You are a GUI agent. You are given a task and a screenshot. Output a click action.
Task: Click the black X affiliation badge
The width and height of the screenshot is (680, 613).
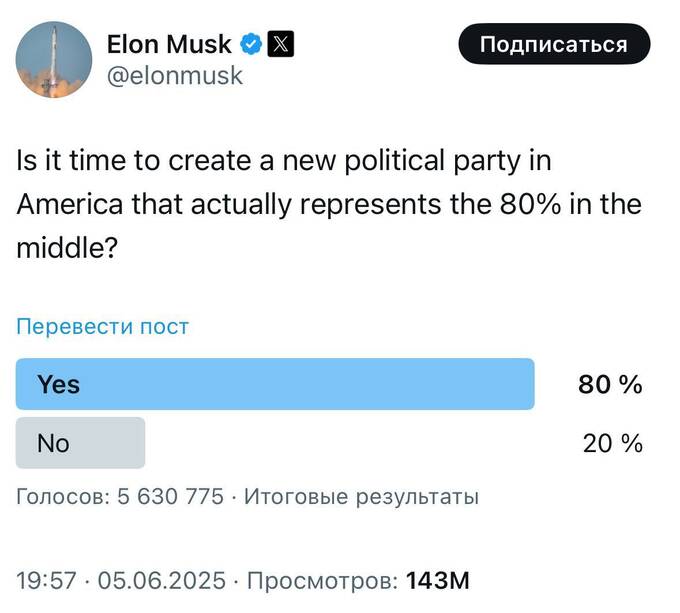(280, 44)
